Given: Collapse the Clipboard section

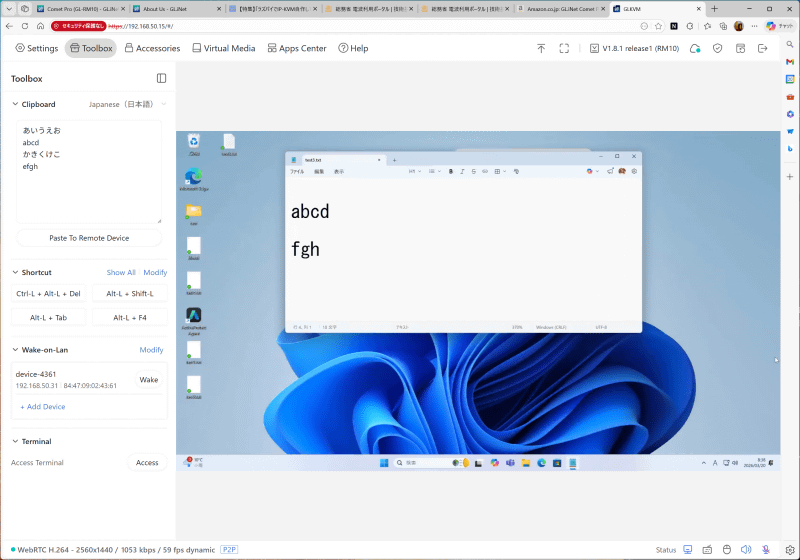Looking at the screenshot, I should pyautogui.click(x=15, y=104).
